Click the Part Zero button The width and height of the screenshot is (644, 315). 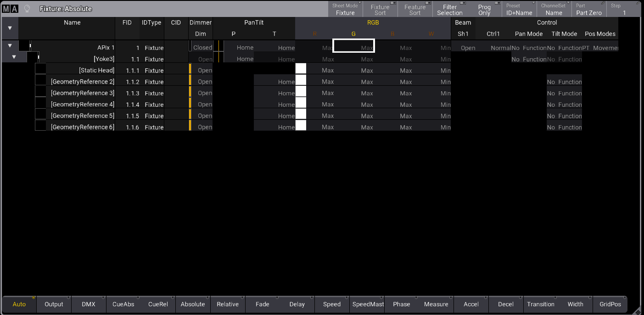coord(589,9)
